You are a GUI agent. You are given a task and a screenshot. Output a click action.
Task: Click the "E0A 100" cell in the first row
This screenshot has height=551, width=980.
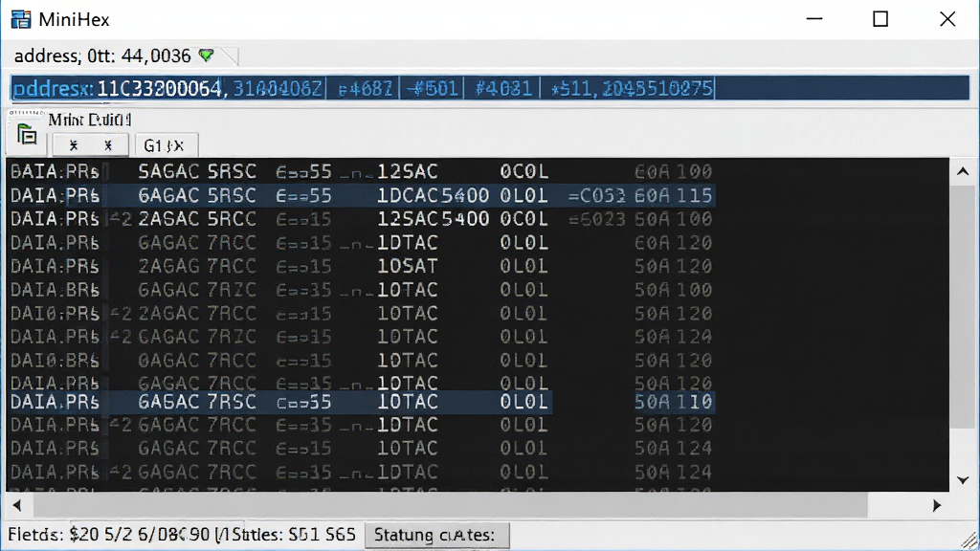(673, 171)
